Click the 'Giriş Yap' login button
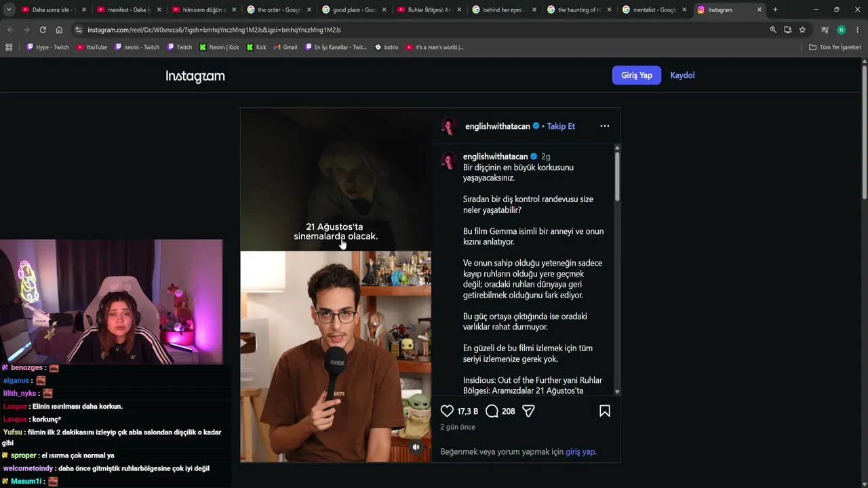The height and width of the screenshot is (488, 868). tap(637, 75)
